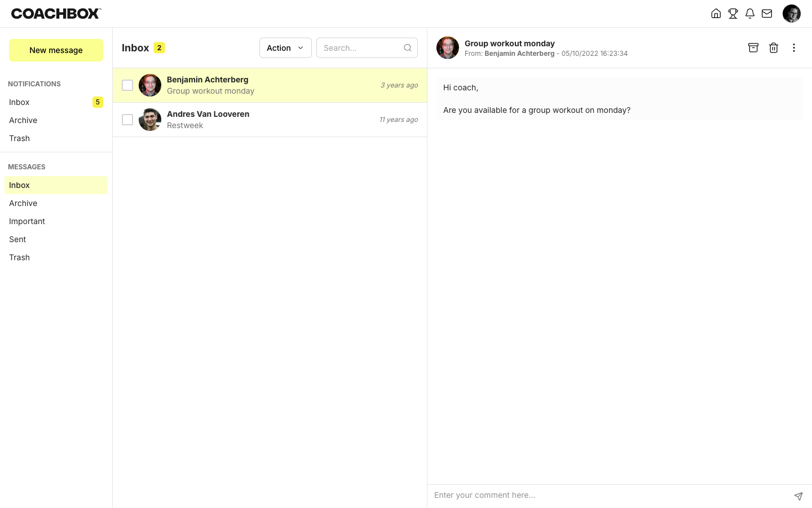
Task: Click the Group workout monday header title
Action: tap(510, 43)
